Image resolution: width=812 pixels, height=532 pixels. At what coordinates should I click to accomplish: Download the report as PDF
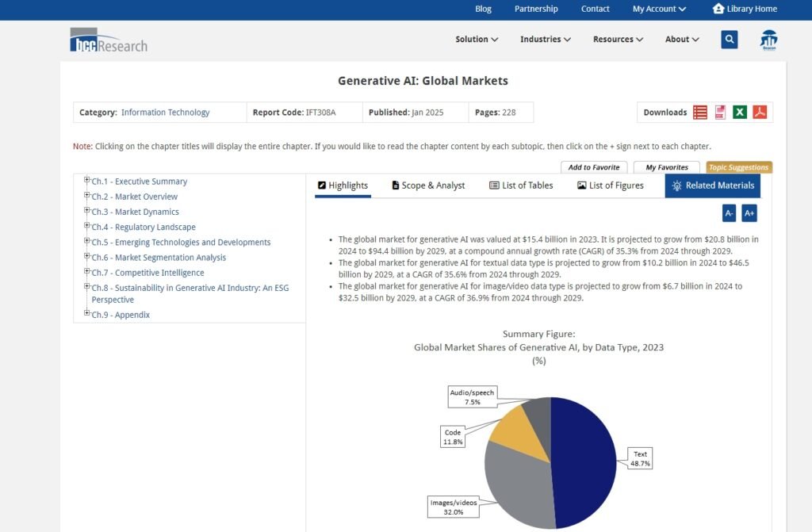pos(760,113)
